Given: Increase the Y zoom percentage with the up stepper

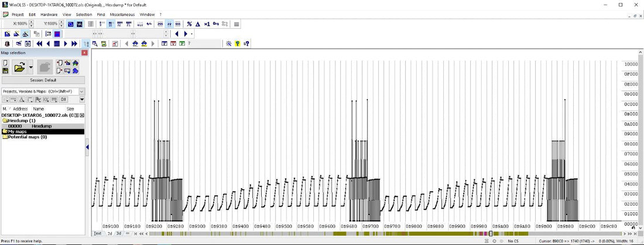Looking at the screenshot, I should pos(61,22).
